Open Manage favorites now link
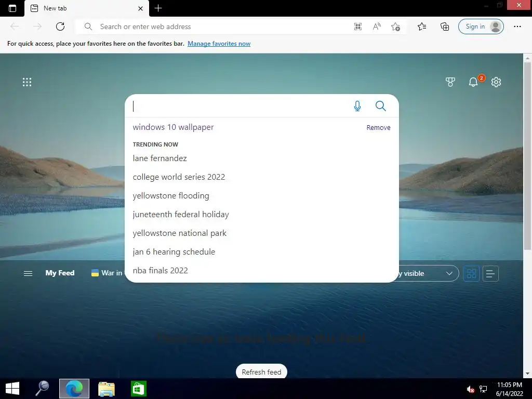This screenshot has height=399, width=532. point(219,44)
